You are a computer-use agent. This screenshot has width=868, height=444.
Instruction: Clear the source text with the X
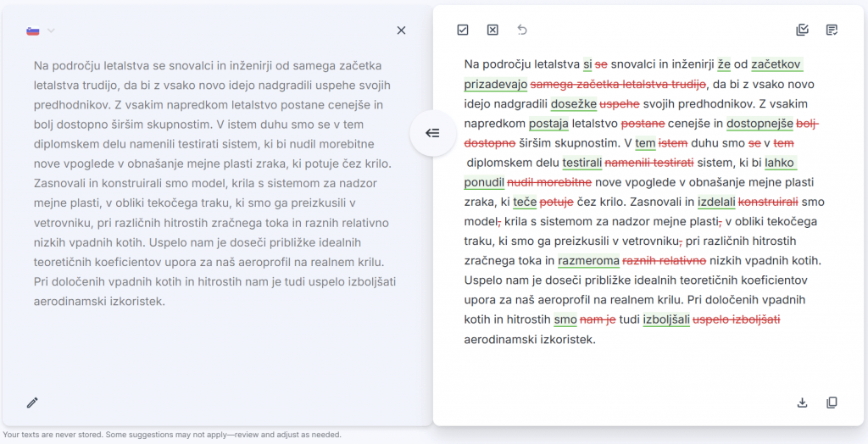401,31
